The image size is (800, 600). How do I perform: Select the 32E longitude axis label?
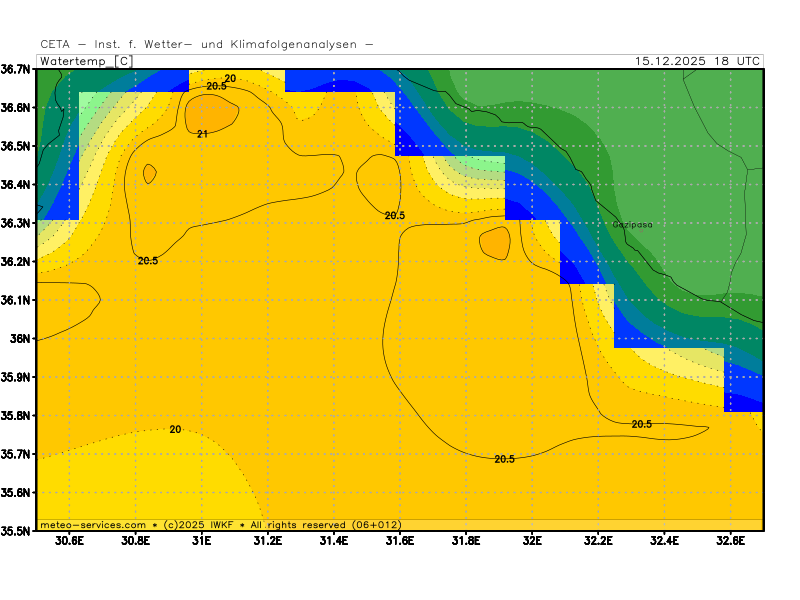532,541
